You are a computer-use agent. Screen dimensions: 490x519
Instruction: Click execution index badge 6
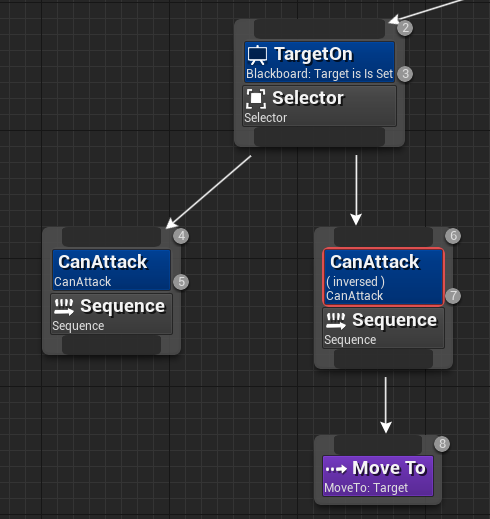pos(453,236)
